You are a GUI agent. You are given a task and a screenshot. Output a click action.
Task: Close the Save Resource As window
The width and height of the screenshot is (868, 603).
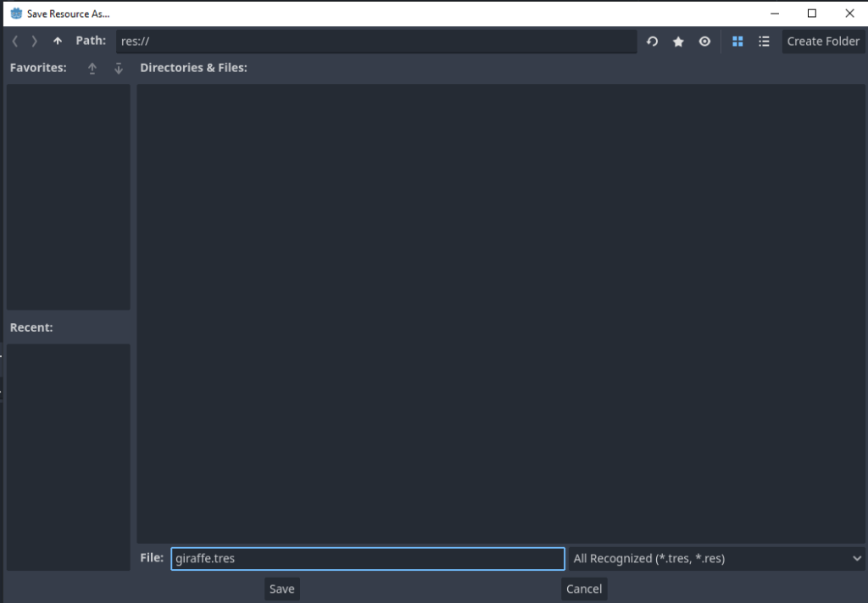[x=849, y=14]
